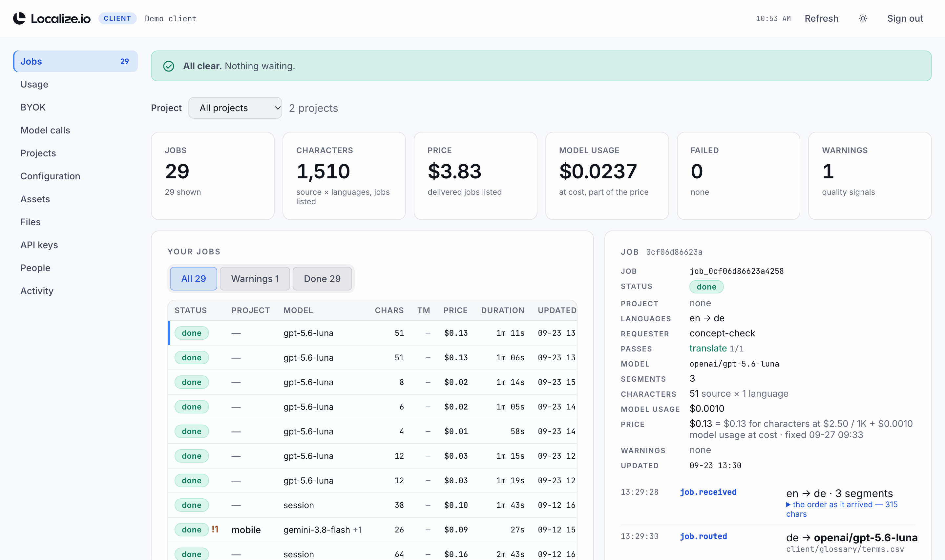The height and width of the screenshot is (560, 945).
Task: Click the Failed summary card
Action: click(738, 176)
